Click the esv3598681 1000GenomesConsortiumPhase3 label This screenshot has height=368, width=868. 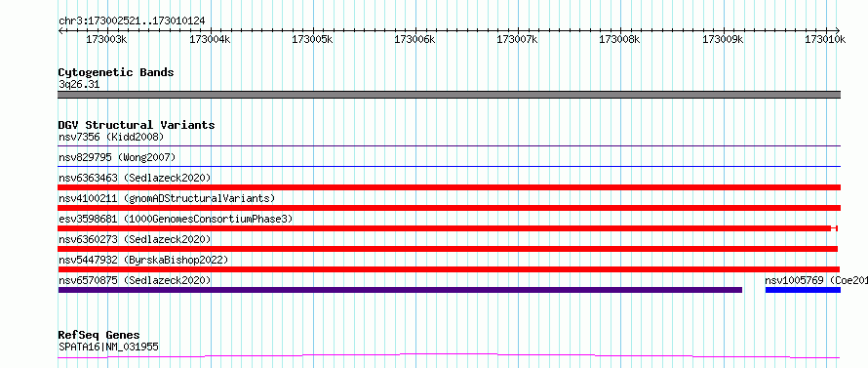click(176, 219)
